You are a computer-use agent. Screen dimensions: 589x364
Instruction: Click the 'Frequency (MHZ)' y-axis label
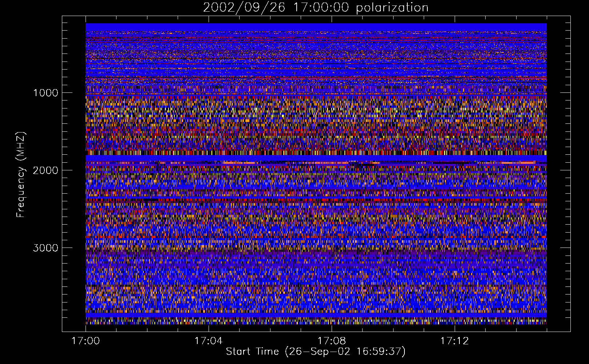pos(21,175)
